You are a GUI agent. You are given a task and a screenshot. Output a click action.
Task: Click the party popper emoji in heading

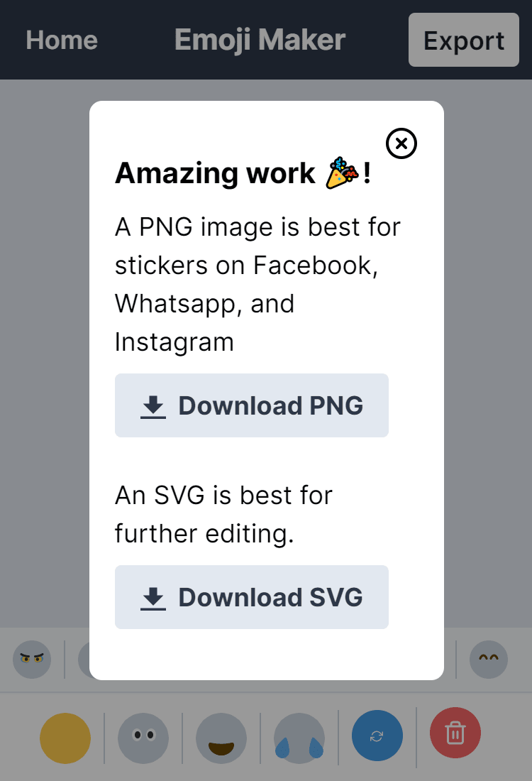342,173
